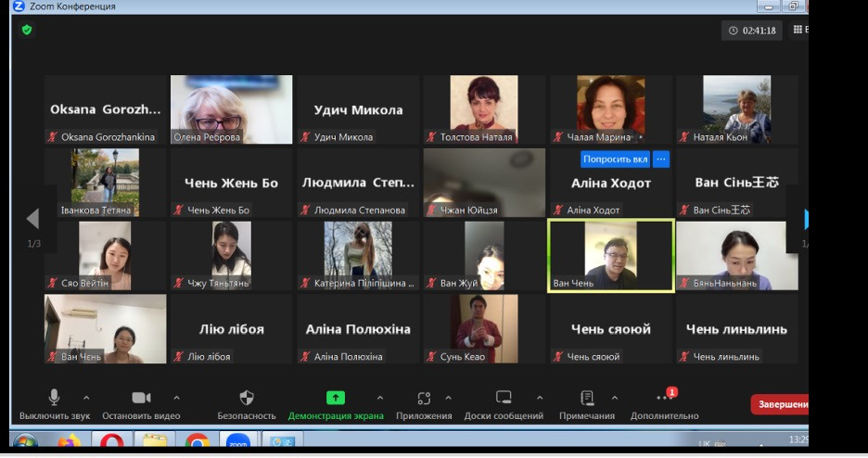Select Толстова Наталя video tile
The width and height of the screenshot is (868, 458).
point(484,109)
